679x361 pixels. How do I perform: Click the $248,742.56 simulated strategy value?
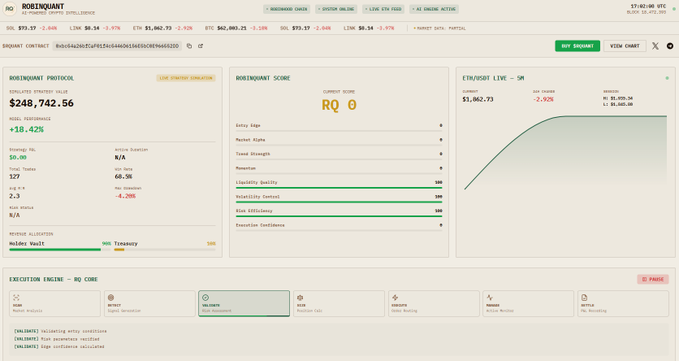pyautogui.click(x=42, y=103)
